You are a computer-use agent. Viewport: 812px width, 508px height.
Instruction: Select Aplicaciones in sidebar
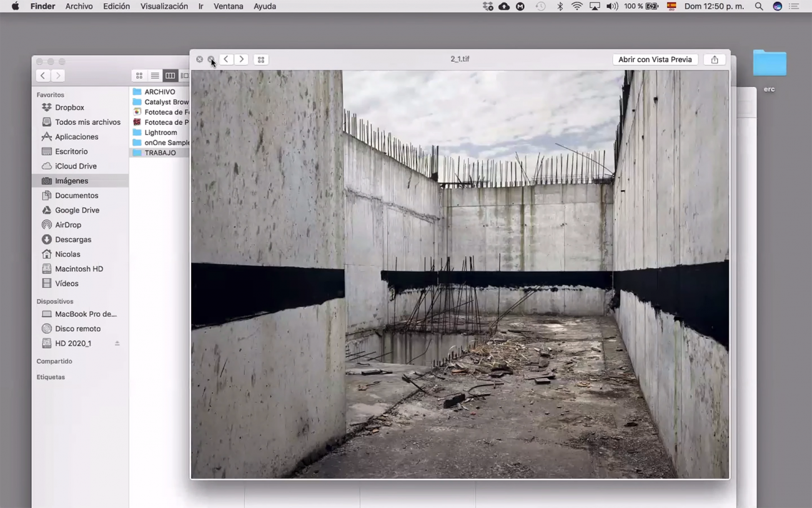point(80,137)
